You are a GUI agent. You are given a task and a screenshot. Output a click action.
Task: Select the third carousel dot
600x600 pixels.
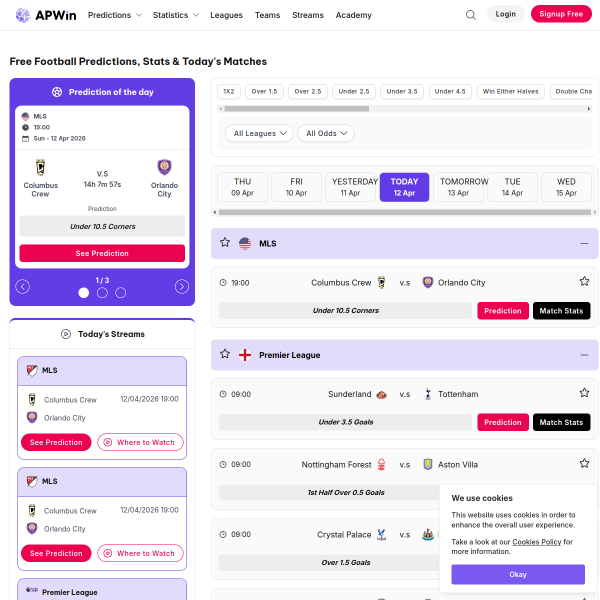121,293
